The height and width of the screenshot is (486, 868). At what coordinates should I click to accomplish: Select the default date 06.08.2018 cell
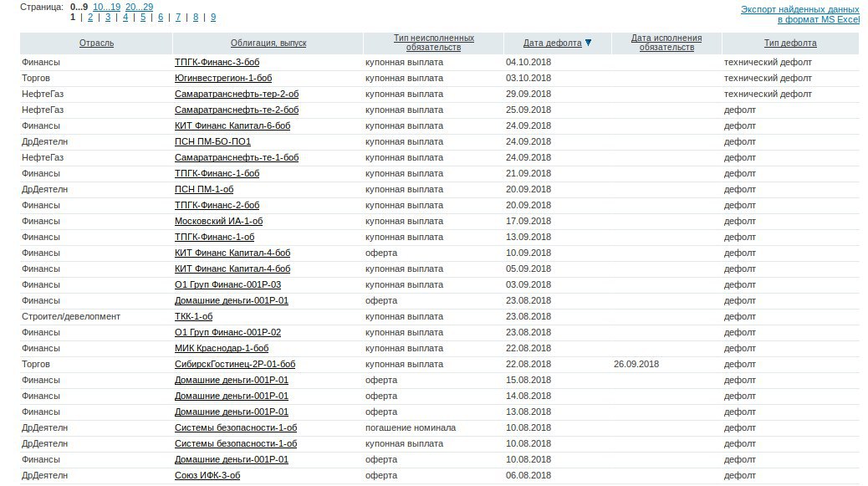528,475
